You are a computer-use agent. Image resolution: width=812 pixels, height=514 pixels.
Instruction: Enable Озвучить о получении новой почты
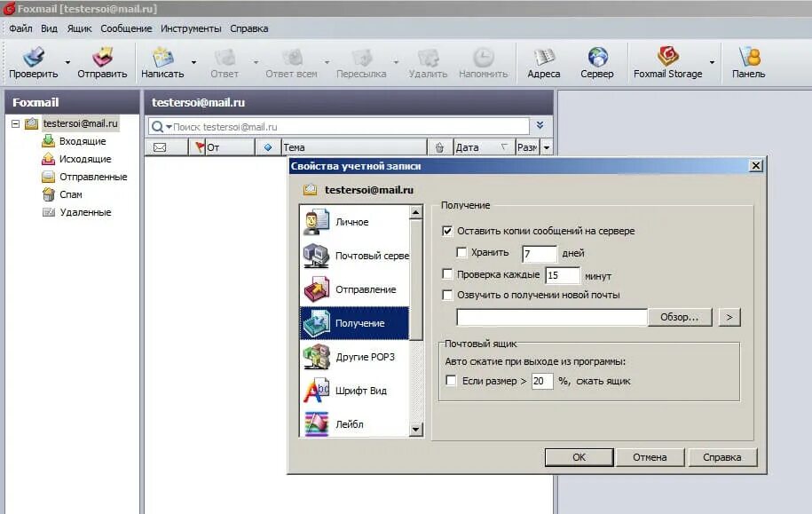click(447, 295)
